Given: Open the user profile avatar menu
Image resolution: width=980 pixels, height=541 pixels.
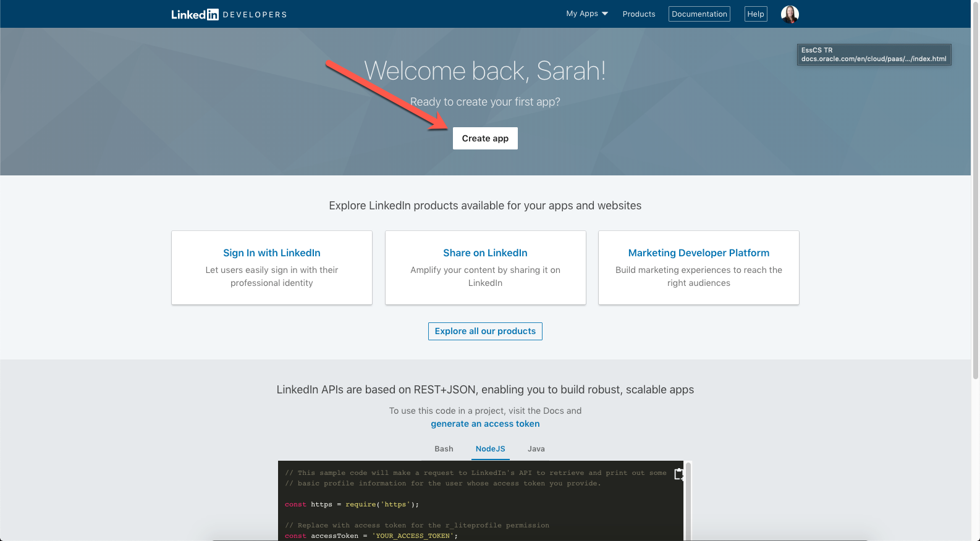Looking at the screenshot, I should point(790,14).
